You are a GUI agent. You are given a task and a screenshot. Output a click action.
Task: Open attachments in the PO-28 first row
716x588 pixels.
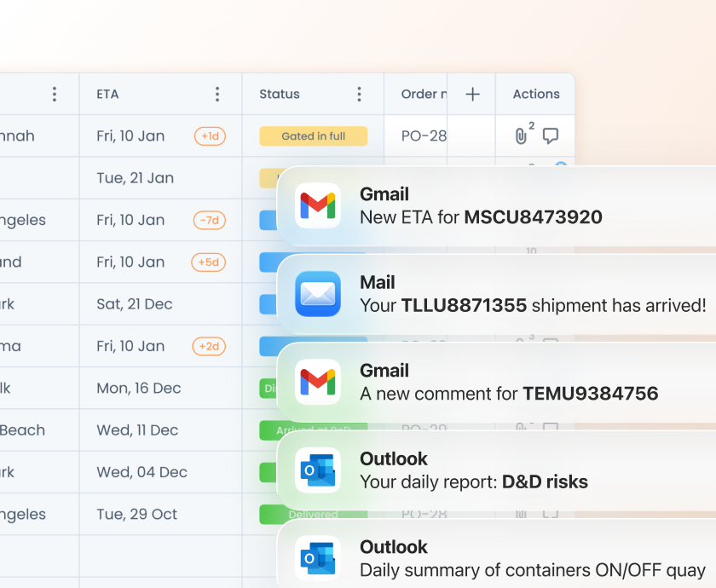521,136
